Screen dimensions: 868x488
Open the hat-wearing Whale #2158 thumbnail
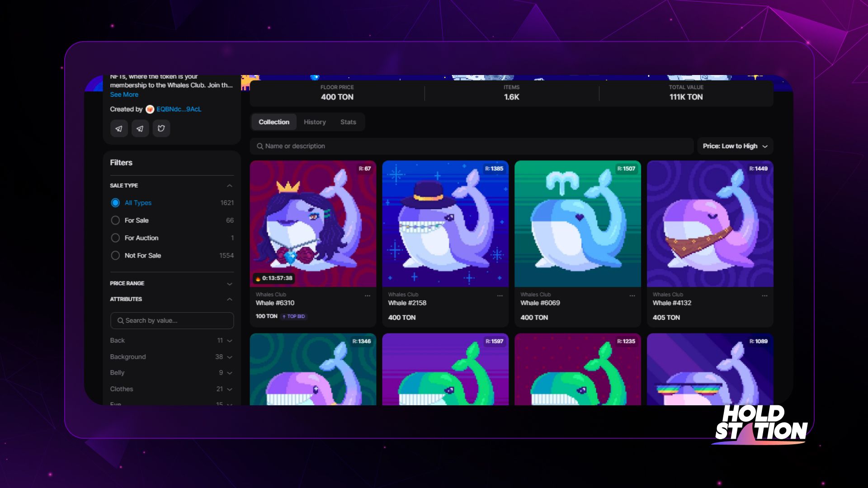(x=445, y=224)
